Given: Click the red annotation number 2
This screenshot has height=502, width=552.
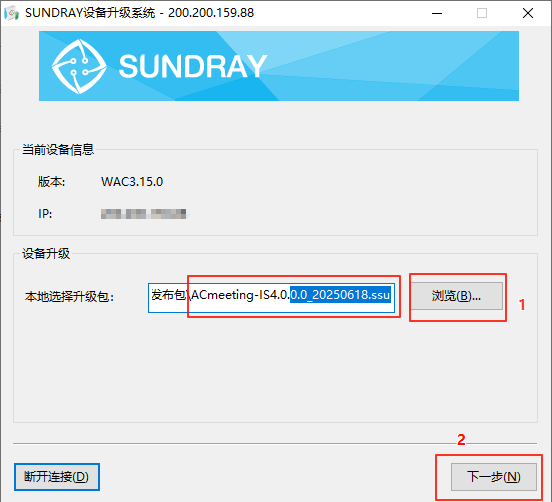Looking at the screenshot, I should coord(461,440).
